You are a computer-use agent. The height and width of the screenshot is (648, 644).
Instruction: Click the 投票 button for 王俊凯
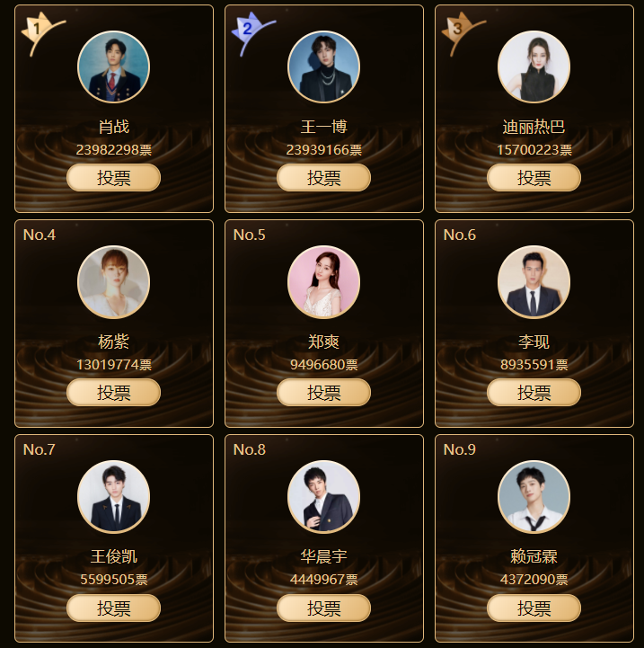click(x=113, y=608)
